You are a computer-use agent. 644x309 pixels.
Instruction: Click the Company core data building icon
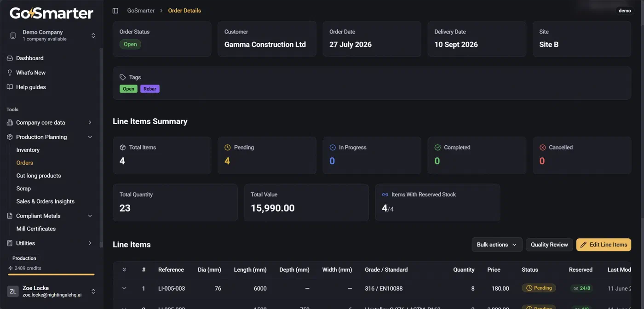(x=10, y=123)
